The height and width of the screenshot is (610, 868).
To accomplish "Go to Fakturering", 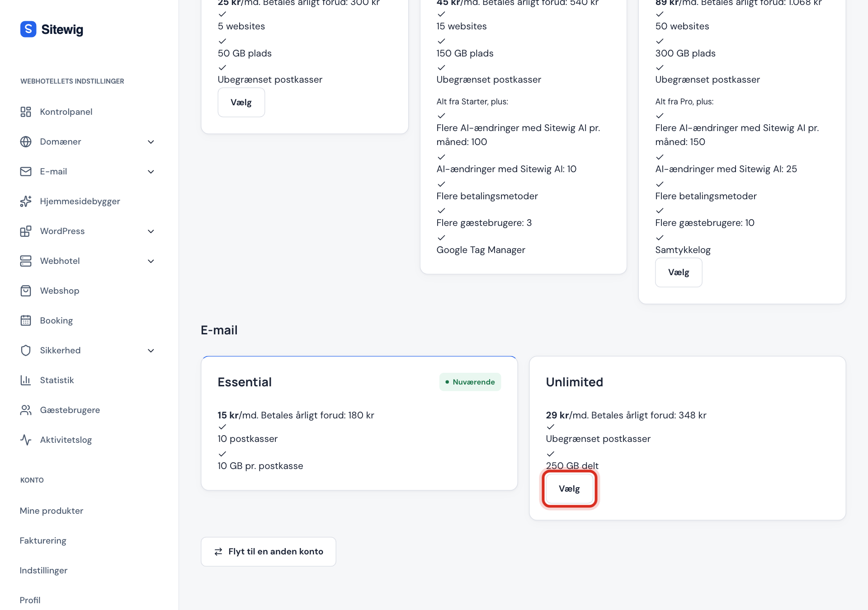I will 43,540.
